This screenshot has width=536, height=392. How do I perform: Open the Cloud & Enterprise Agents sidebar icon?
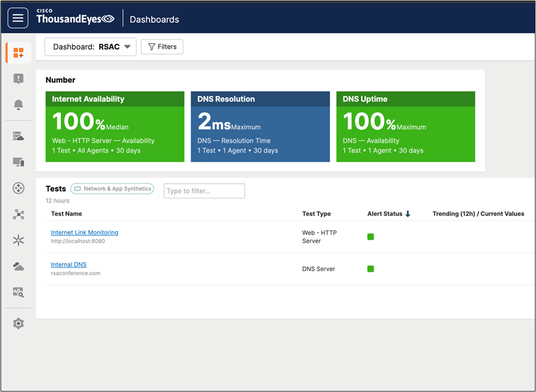18,136
